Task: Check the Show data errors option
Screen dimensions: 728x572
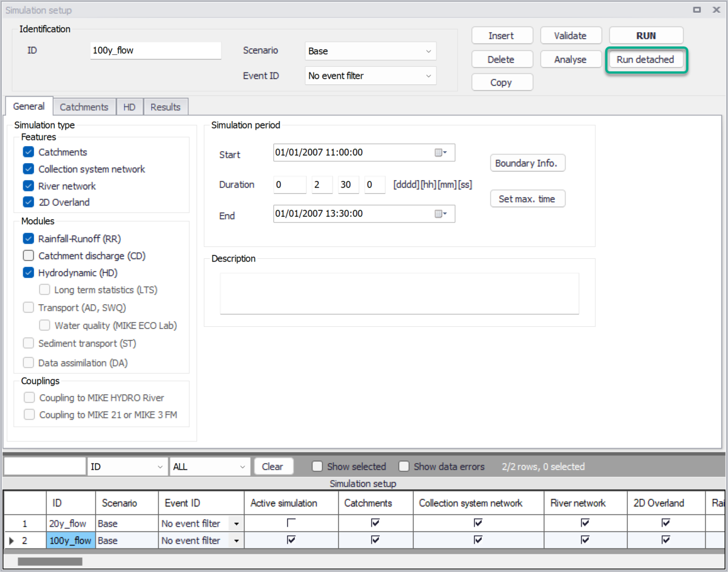Action: click(x=404, y=466)
